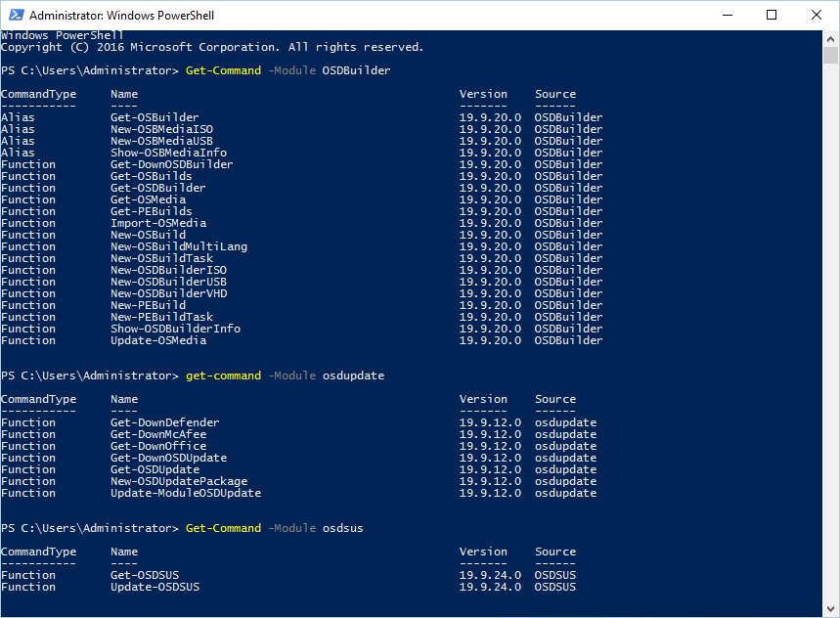This screenshot has height=618, width=840.
Task: Click the scrollbar up arrow
Action: 831,39
